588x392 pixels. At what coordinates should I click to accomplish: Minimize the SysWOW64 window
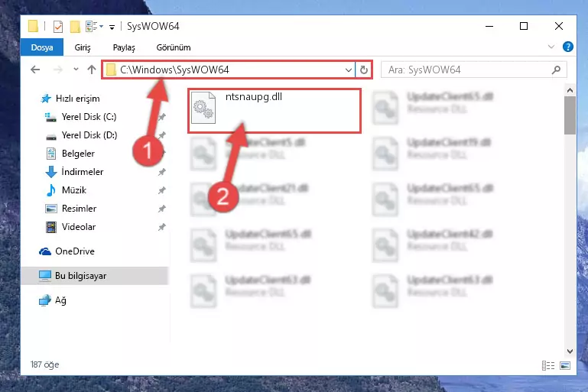click(489, 26)
